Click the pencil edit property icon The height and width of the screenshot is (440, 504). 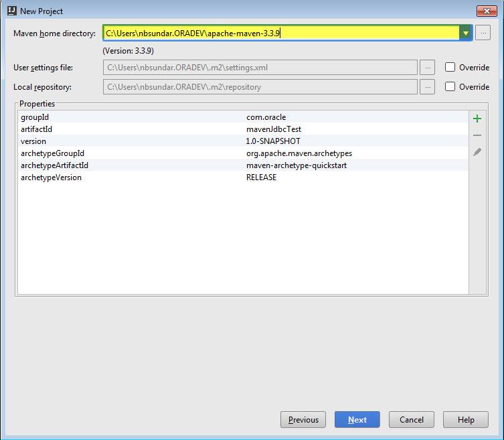477,152
